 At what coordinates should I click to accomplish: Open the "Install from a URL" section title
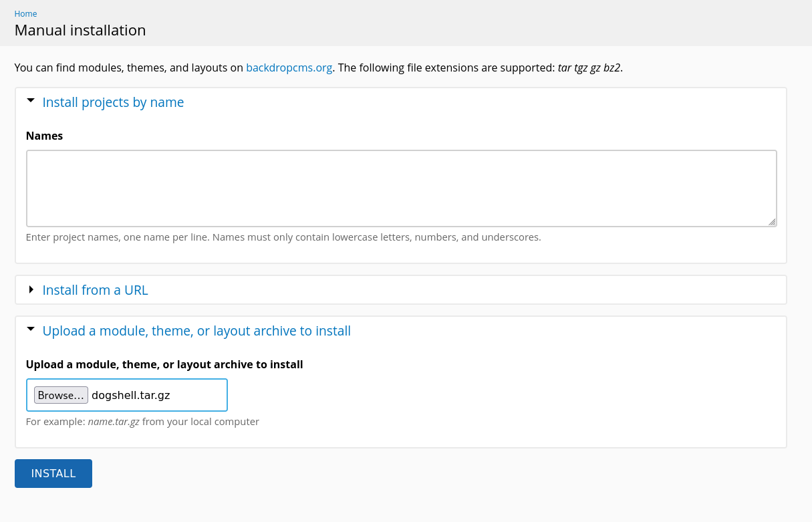point(95,290)
